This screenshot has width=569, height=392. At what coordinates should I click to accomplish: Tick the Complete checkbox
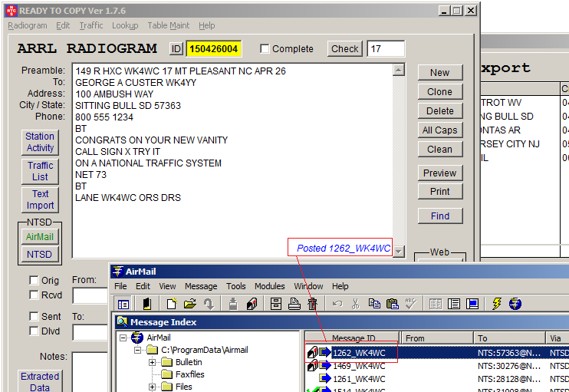pos(265,48)
